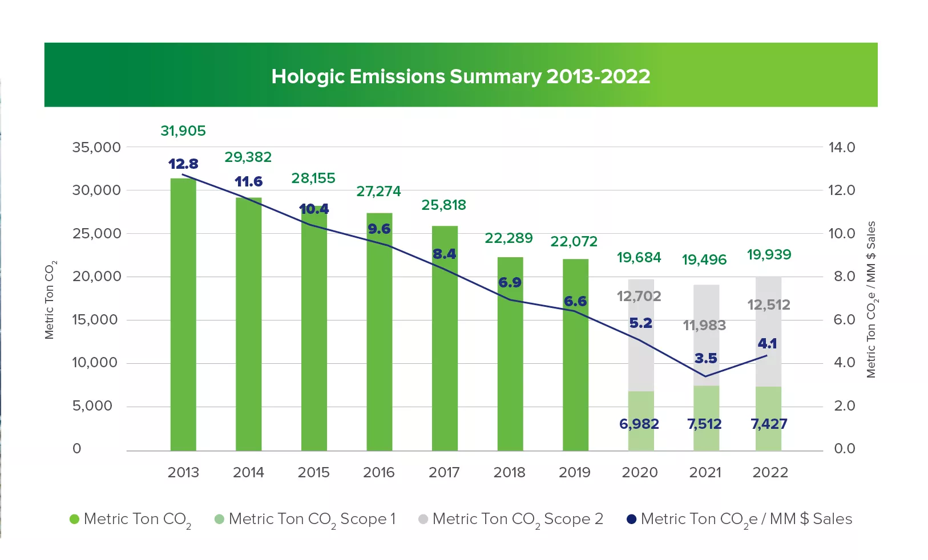The height and width of the screenshot is (560, 928).
Task: Click the 35,000 left axis tick label
Action: click(x=96, y=148)
